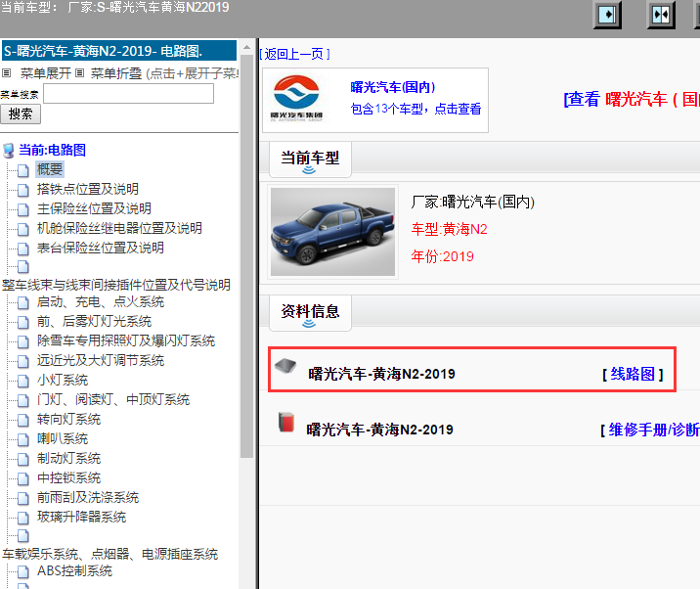Open the 曙光汽车(国内) brand link
The height and width of the screenshot is (589, 700).
(393, 87)
